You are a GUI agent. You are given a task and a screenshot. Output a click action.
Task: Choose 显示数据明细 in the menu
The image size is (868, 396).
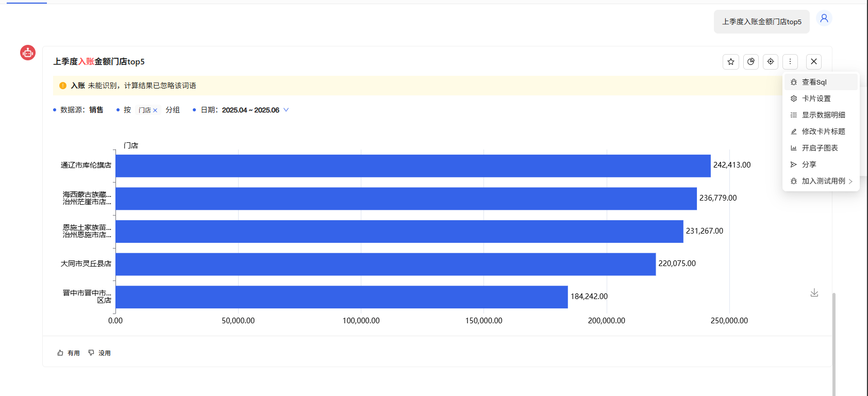click(823, 115)
